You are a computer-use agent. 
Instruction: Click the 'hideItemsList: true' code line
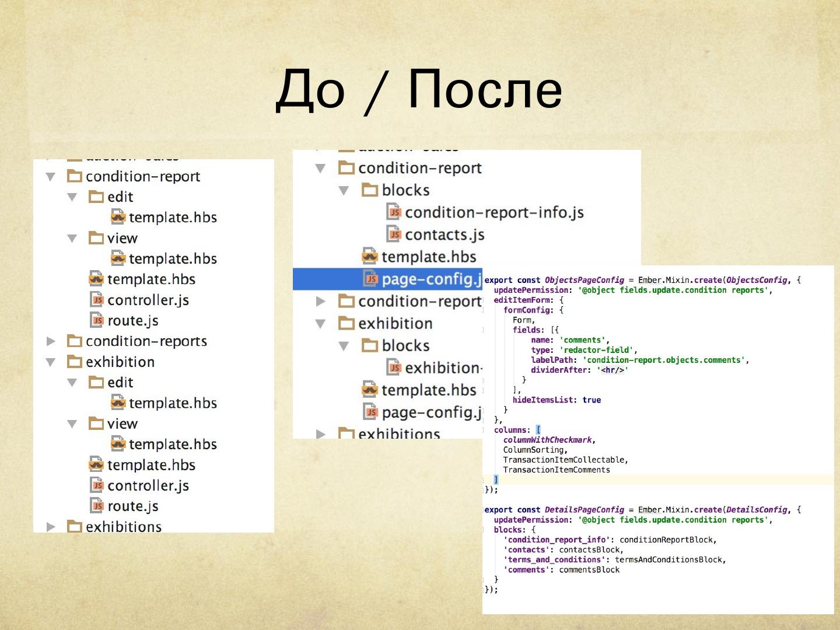(x=556, y=400)
